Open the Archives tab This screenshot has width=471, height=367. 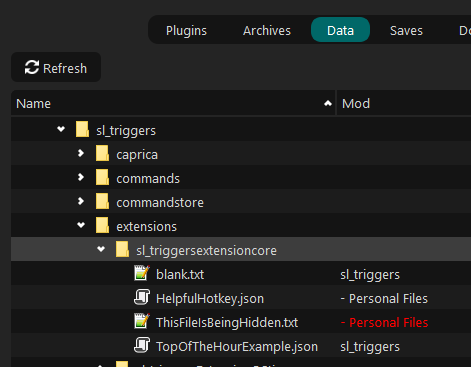click(x=267, y=31)
